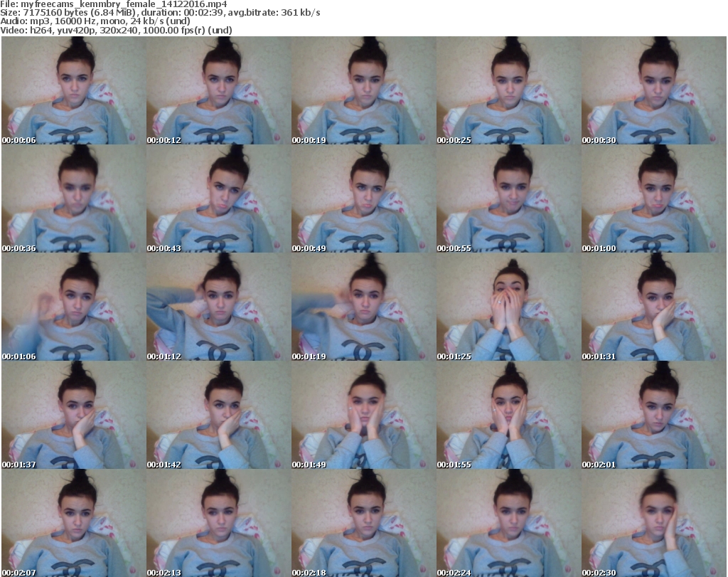Select the frame stamped 00:02:07

click(x=73, y=523)
